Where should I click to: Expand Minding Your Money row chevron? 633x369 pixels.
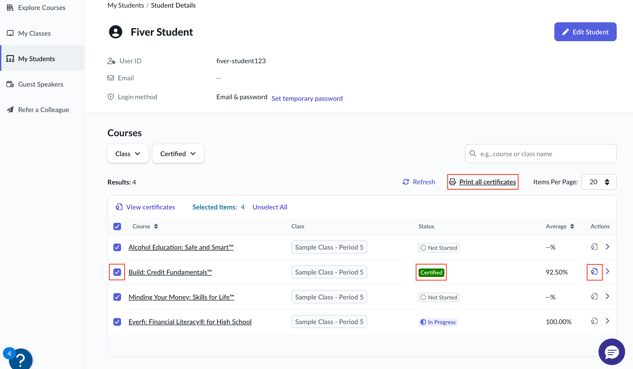608,296
